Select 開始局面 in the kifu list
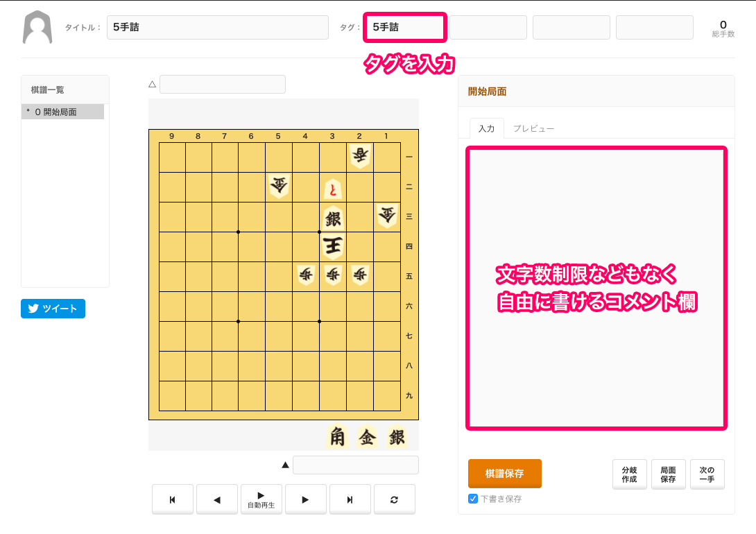 tap(62, 112)
